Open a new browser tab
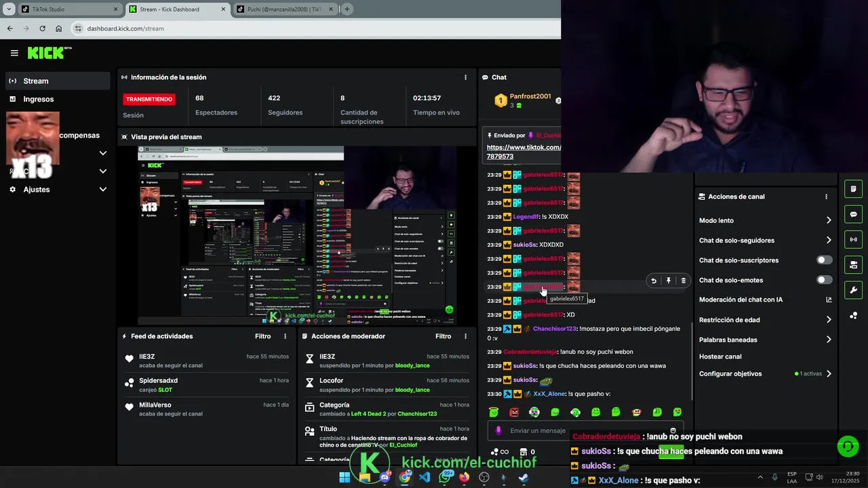868x488 pixels. 347,9
